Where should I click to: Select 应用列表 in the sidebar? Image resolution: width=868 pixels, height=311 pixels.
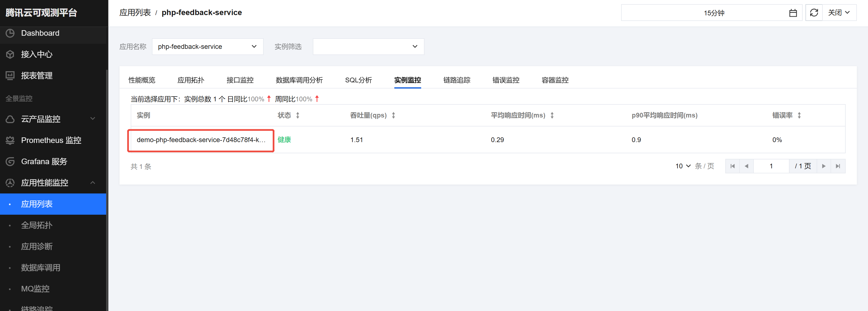[53, 204]
